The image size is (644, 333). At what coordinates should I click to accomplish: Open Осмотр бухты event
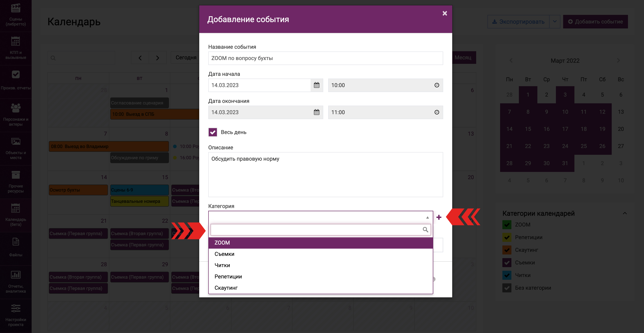tap(78, 190)
